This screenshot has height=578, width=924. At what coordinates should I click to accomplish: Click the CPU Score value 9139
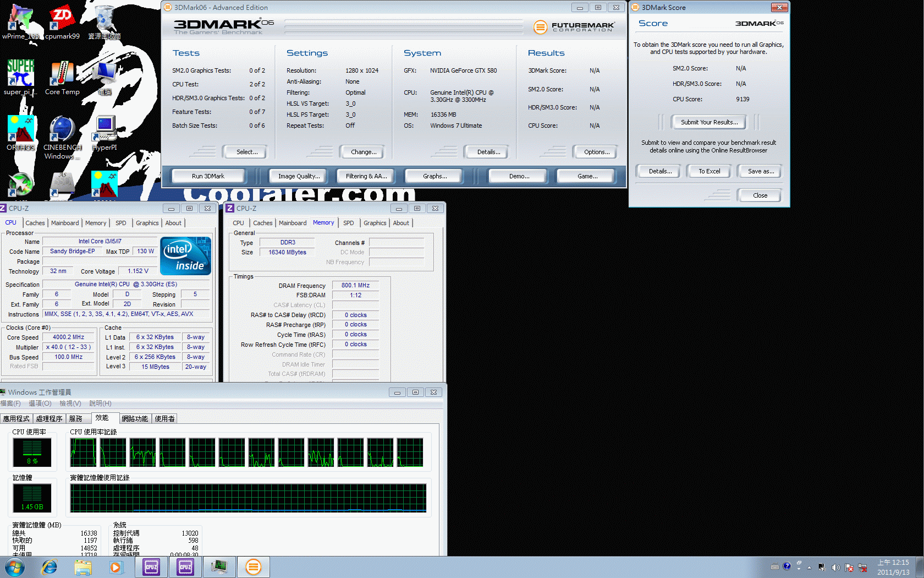point(743,99)
